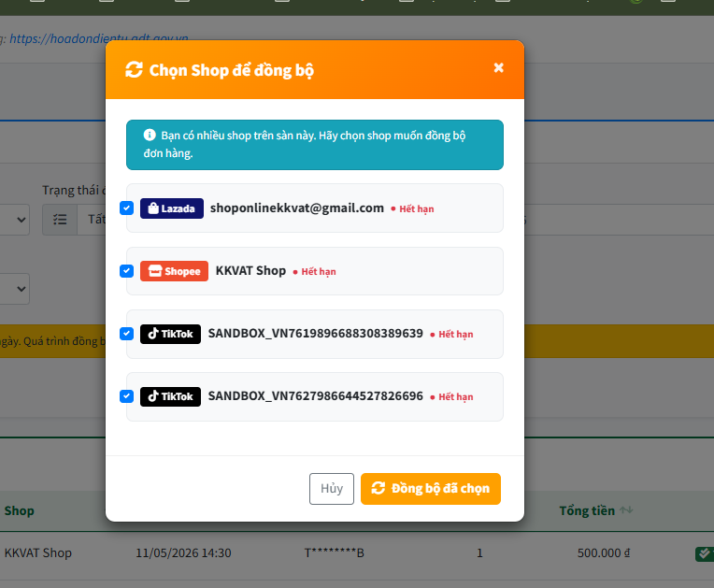Click the TikTok badge for shop ending 826696

170,396
